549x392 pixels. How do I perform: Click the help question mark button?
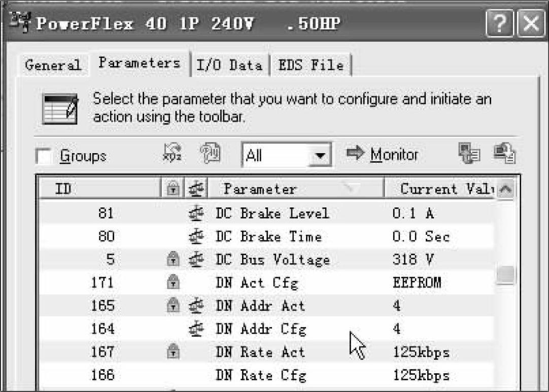click(500, 23)
